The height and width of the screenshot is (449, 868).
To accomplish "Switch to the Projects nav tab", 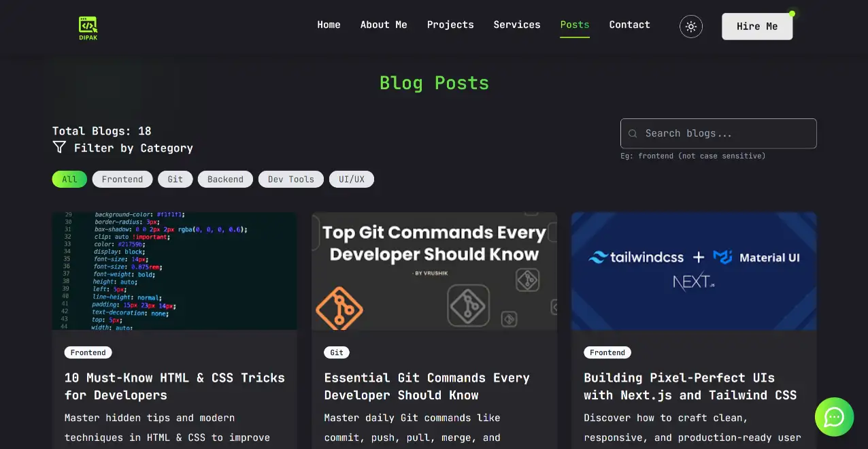I will [450, 25].
